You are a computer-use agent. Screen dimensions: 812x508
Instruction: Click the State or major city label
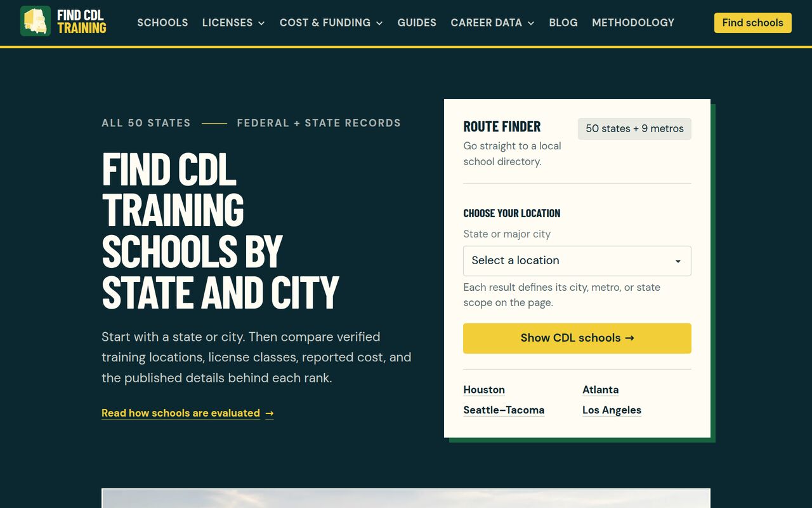click(x=507, y=234)
